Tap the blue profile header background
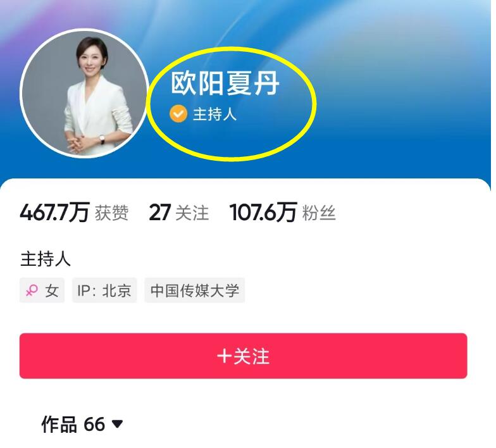Screen dimensions: 496x448 [395, 95]
